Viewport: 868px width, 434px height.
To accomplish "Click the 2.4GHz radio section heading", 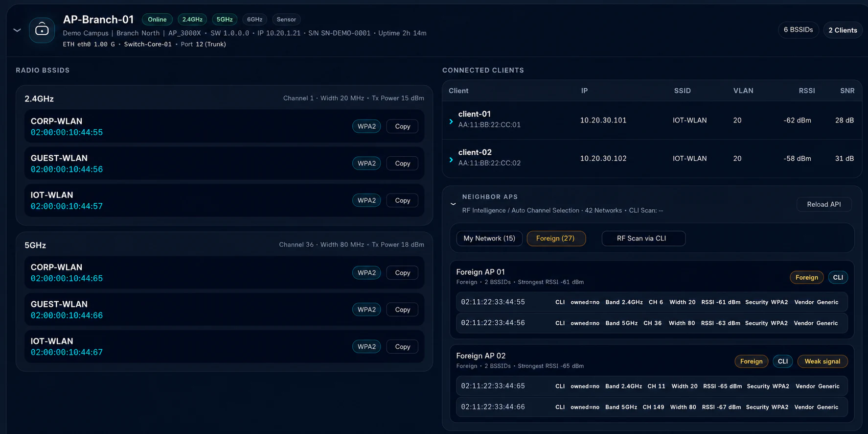I will click(39, 99).
